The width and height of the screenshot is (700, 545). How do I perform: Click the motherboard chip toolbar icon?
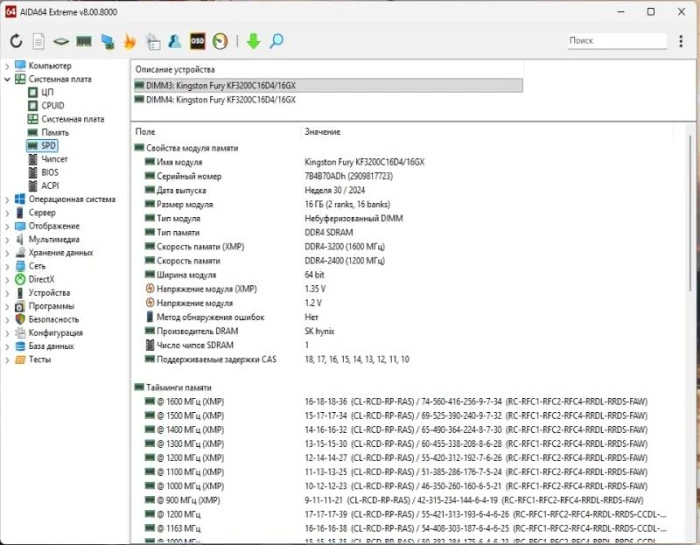pyautogui.click(x=61, y=42)
